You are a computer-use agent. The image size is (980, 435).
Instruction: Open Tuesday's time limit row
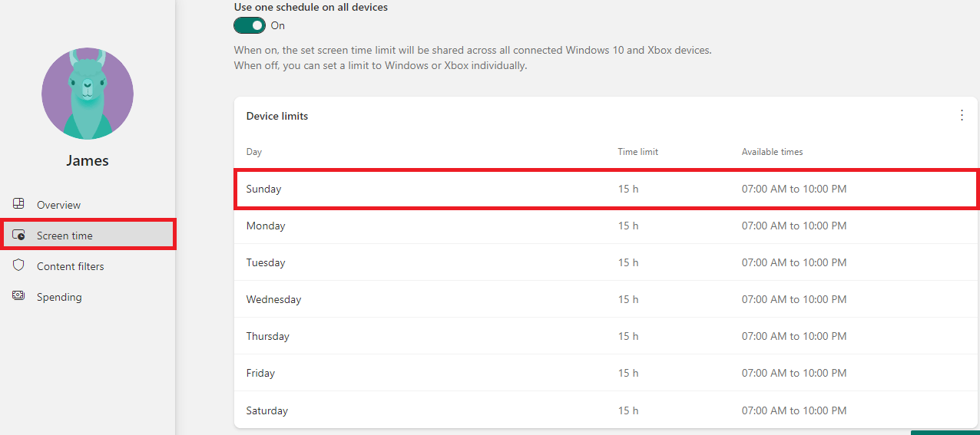[x=628, y=262]
